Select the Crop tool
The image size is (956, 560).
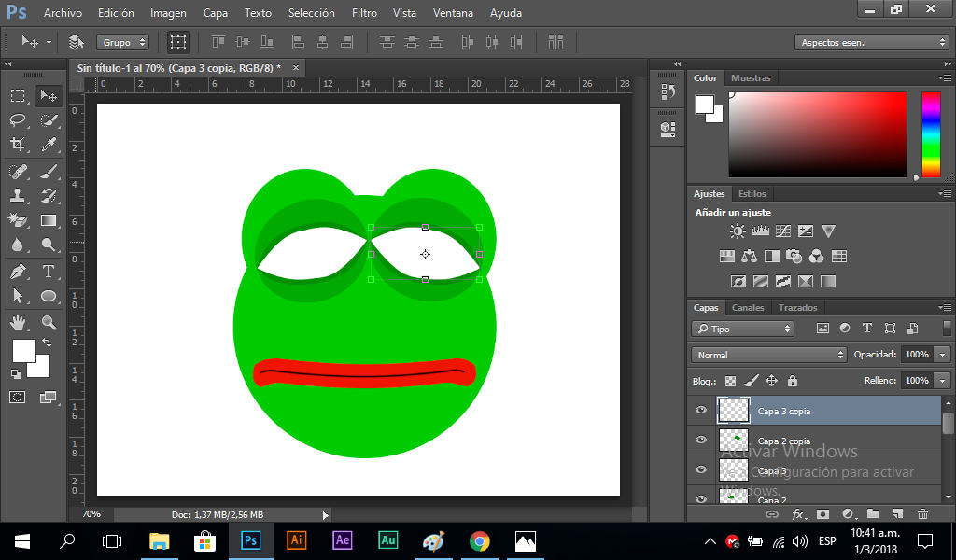(18, 145)
